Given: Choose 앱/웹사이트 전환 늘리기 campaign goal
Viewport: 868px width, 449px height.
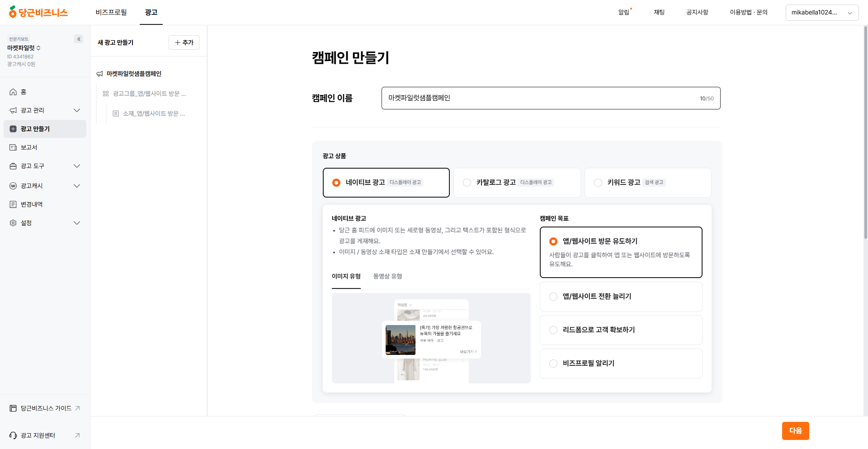Looking at the screenshot, I should (621, 297).
